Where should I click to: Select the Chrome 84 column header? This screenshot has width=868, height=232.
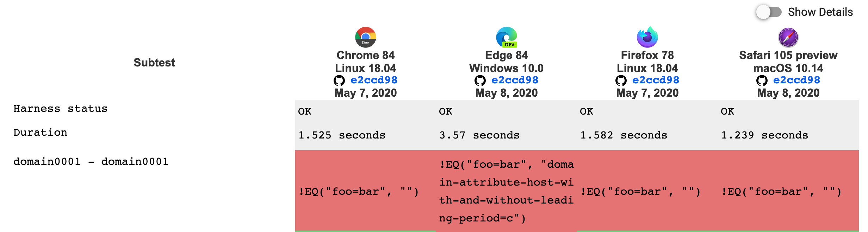tap(365, 55)
